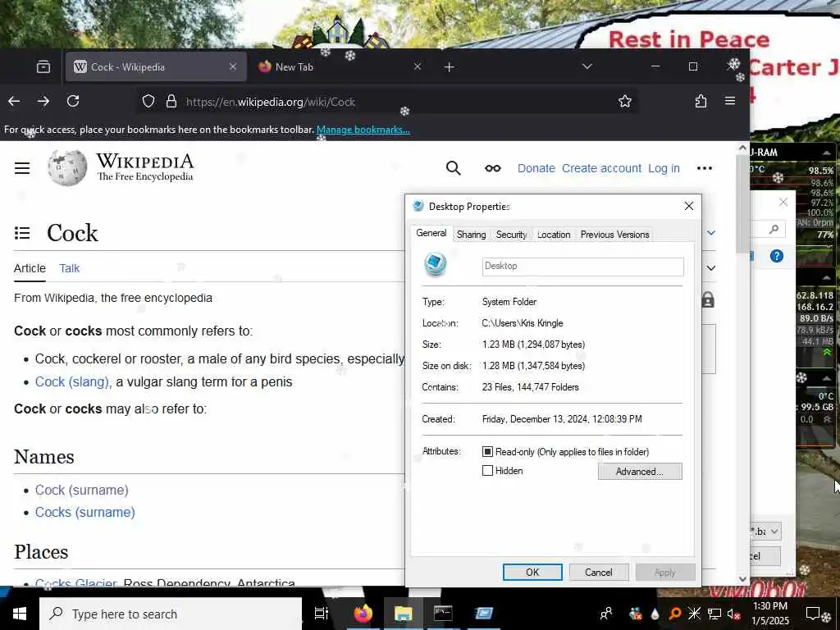840x630 pixels.
Task: Click the Wikipedia globe logo
Action: (x=67, y=167)
